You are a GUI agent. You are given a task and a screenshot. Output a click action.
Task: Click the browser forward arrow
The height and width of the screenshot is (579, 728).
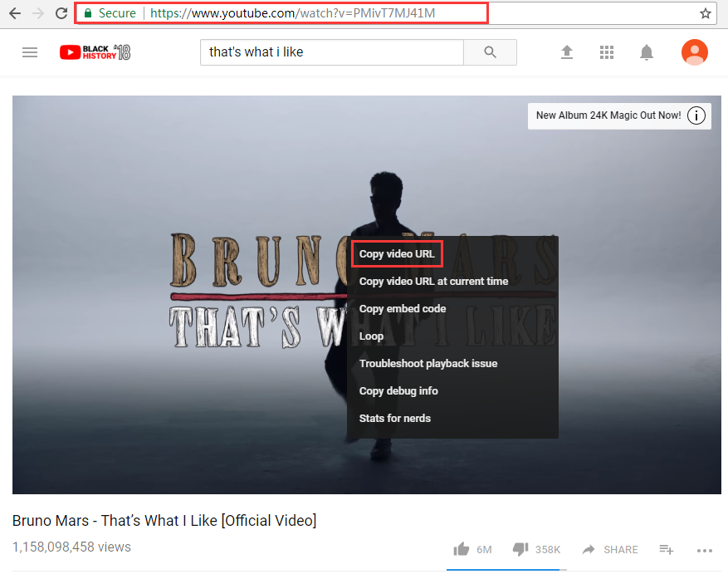pyautogui.click(x=38, y=13)
